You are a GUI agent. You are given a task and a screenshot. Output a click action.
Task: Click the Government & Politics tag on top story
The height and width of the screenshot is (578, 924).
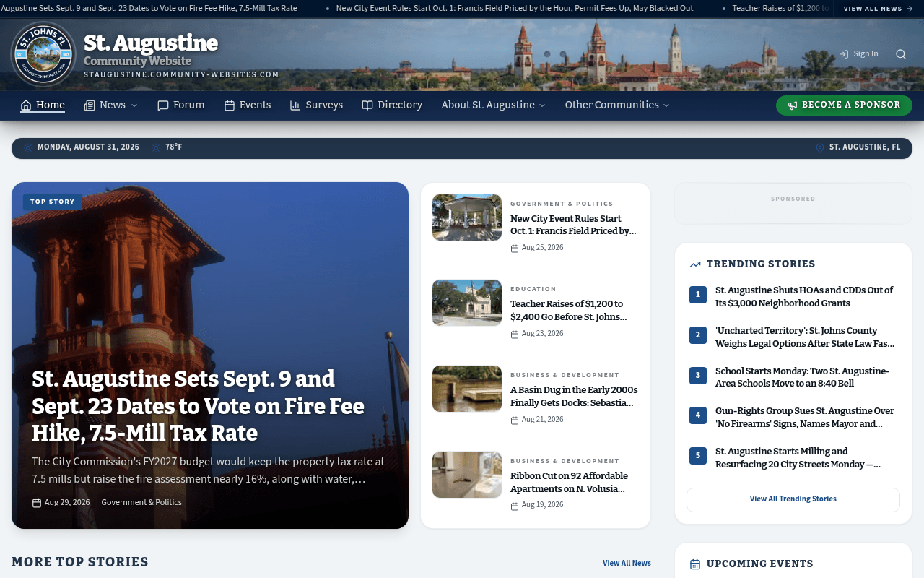[x=141, y=503]
